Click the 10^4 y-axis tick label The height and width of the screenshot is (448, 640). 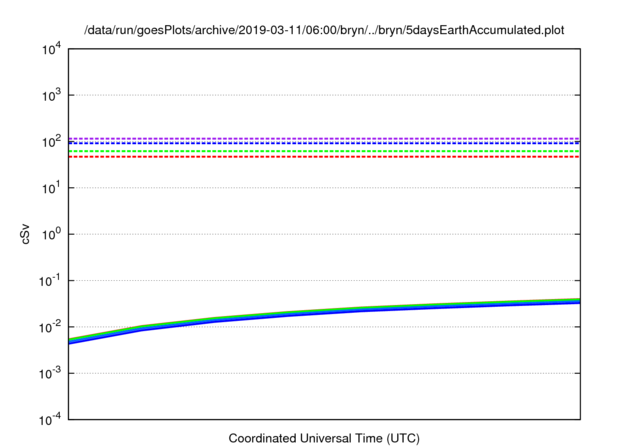(51, 49)
